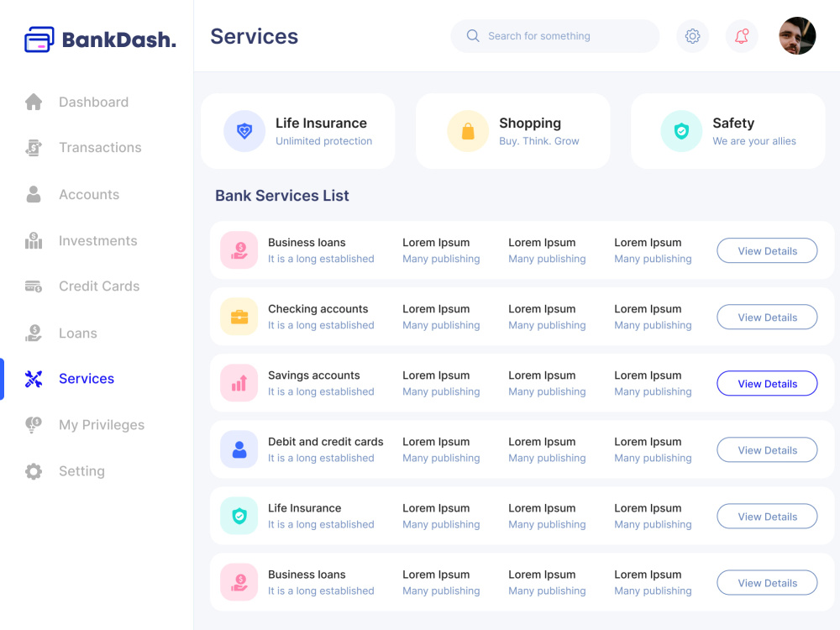Go to Dashboard menu item

[x=94, y=102]
